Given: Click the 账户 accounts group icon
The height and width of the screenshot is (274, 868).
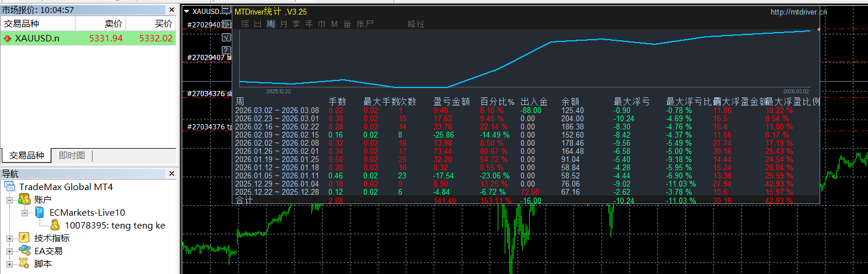Looking at the screenshot, I should pyautogui.click(x=24, y=199).
